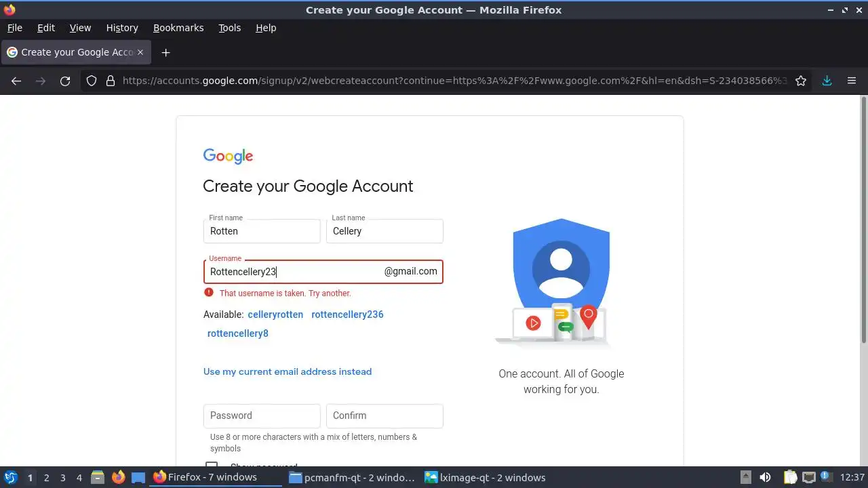Click the username taken error message

tap(285, 293)
